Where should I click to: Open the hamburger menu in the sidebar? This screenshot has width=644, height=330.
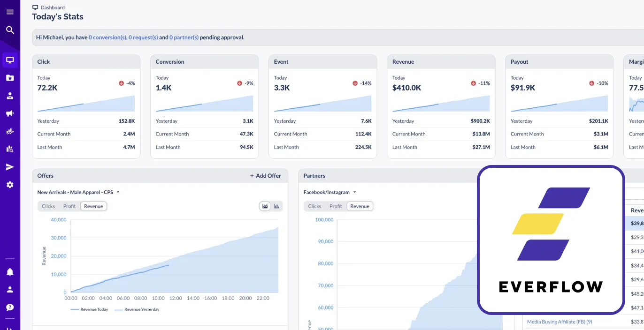[10, 12]
